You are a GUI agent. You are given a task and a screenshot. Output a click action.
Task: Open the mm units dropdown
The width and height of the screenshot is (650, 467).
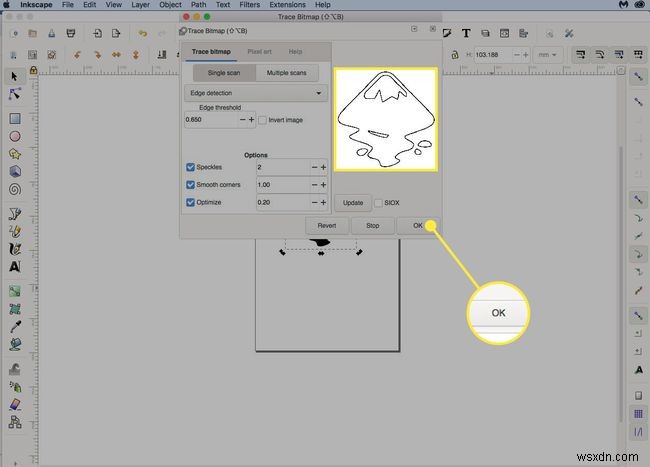point(547,55)
